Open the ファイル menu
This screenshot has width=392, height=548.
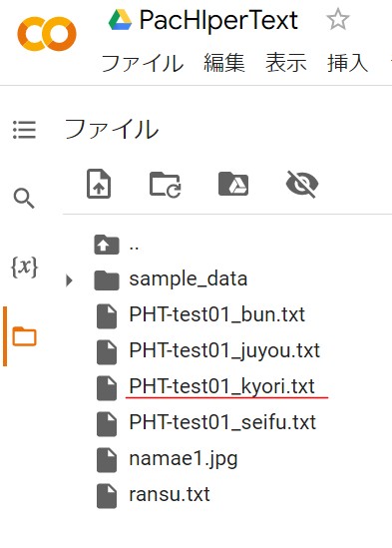pos(143,63)
